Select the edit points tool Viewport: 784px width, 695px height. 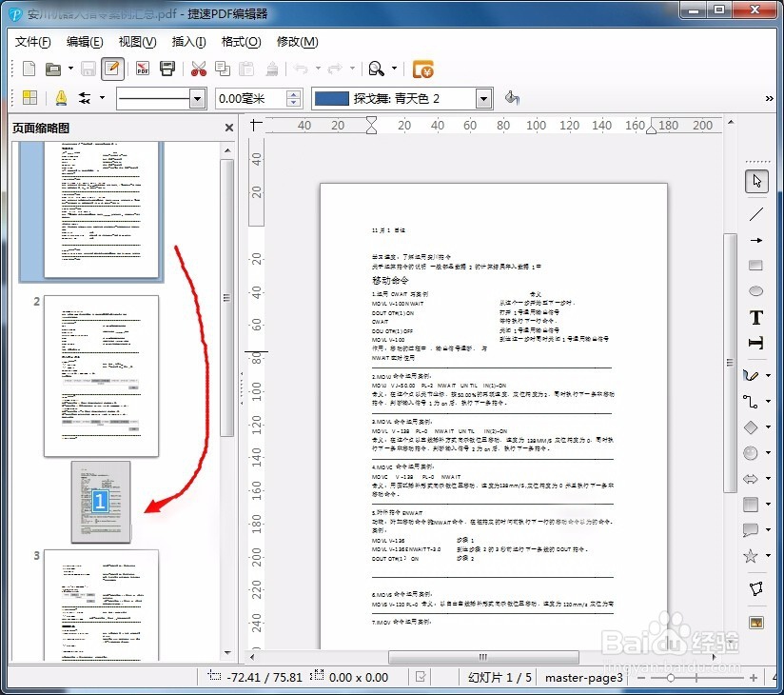tap(756, 588)
